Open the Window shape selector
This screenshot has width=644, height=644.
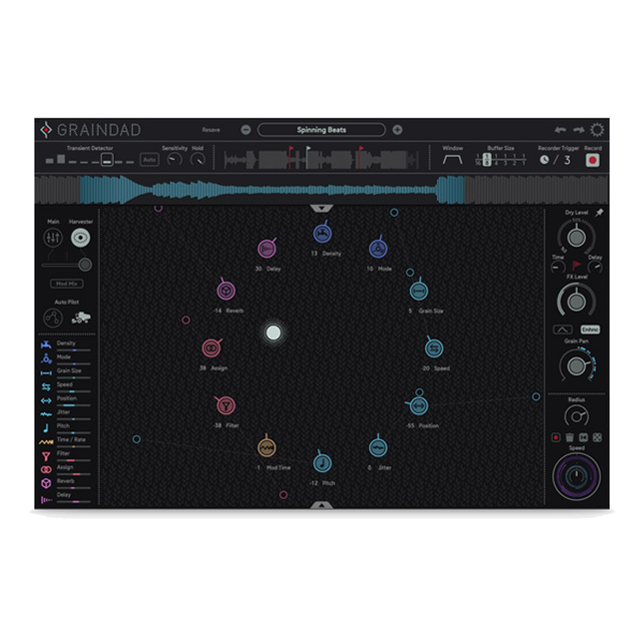pyautogui.click(x=452, y=159)
